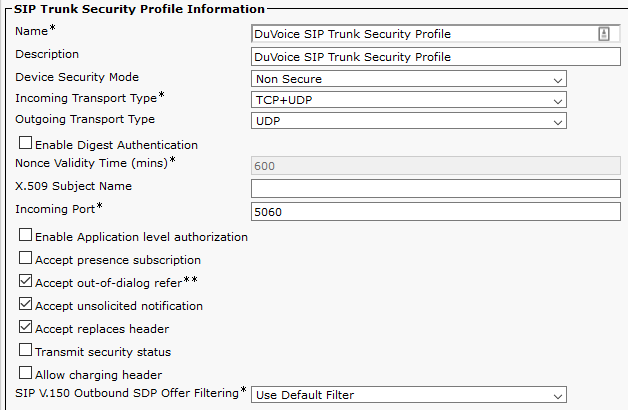
Task: Enable Application level authorization checkbox
Action: pyautogui.click(x=25, y=235)
